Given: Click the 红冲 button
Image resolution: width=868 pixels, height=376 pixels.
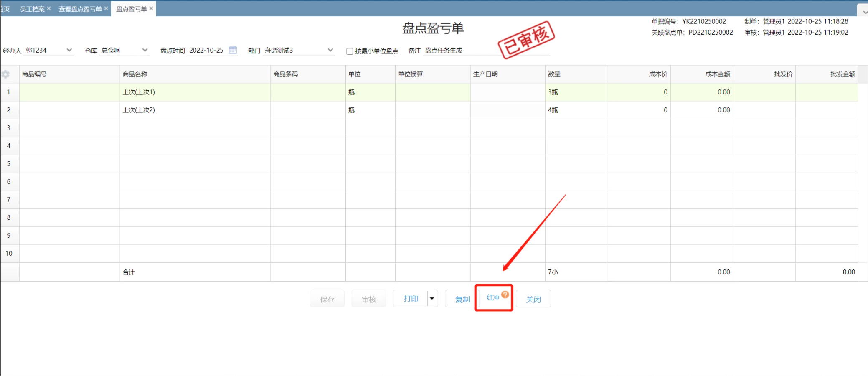Looking at the screenshot, I should click(492, 298).
